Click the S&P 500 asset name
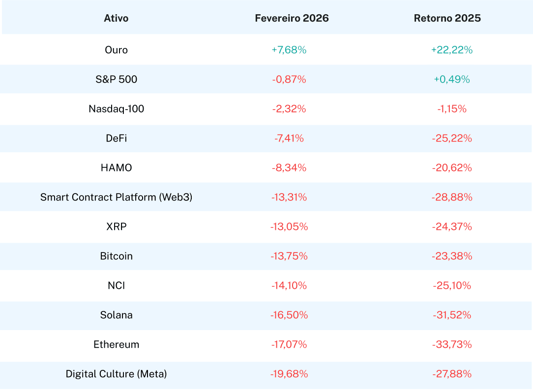This screenshot has height=392, width=533. [x=116, y=80]
